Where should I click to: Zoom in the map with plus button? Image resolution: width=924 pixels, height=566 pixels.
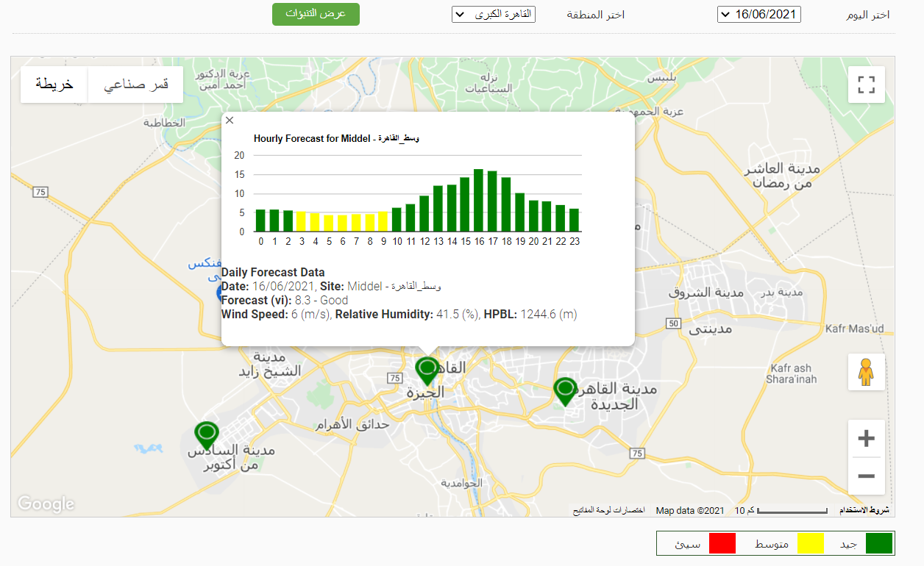pos(866,439)
